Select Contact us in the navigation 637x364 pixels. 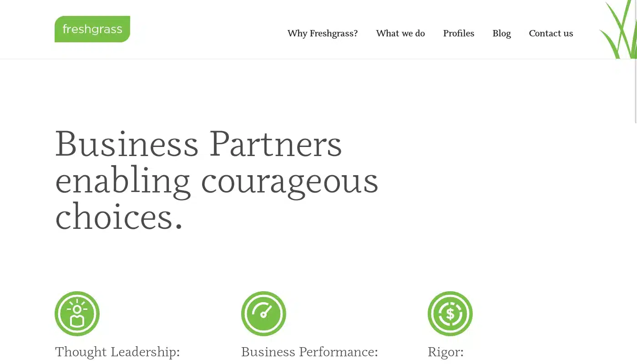tap(551, 33)
